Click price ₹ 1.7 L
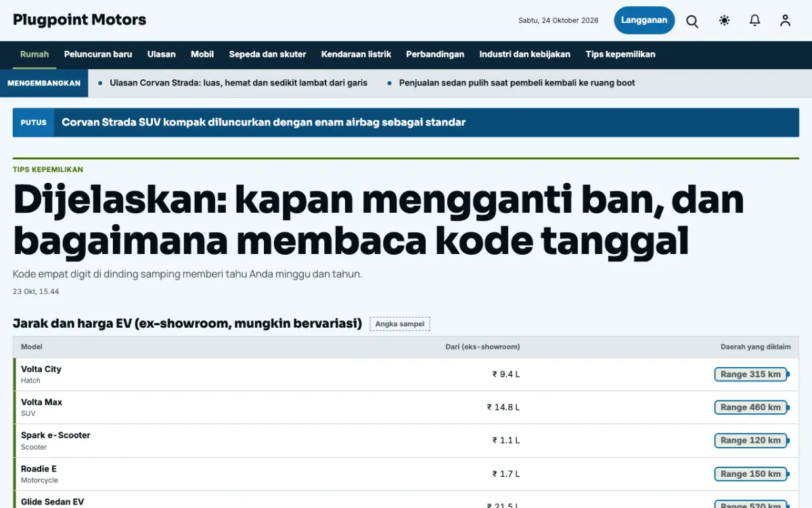Screen dimensions: 812x508 pyautogui.click(x=506, y=474)
